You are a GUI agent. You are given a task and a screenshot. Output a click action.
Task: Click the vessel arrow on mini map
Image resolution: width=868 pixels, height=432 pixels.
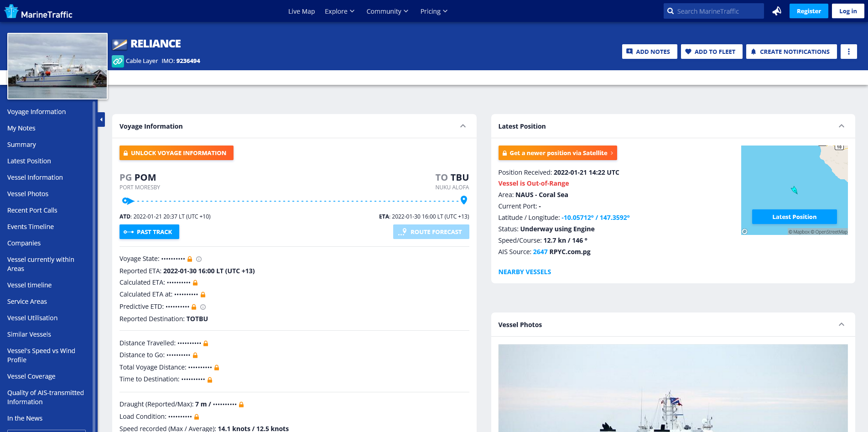pyautogui.click(x=794, y=190)
